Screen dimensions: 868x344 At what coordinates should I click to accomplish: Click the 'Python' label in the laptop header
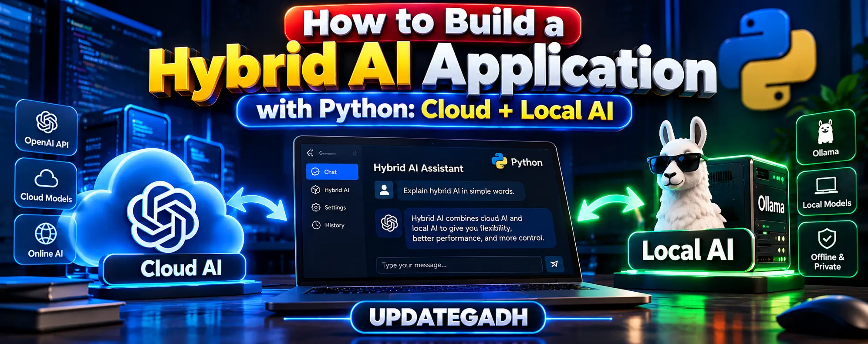527,162
